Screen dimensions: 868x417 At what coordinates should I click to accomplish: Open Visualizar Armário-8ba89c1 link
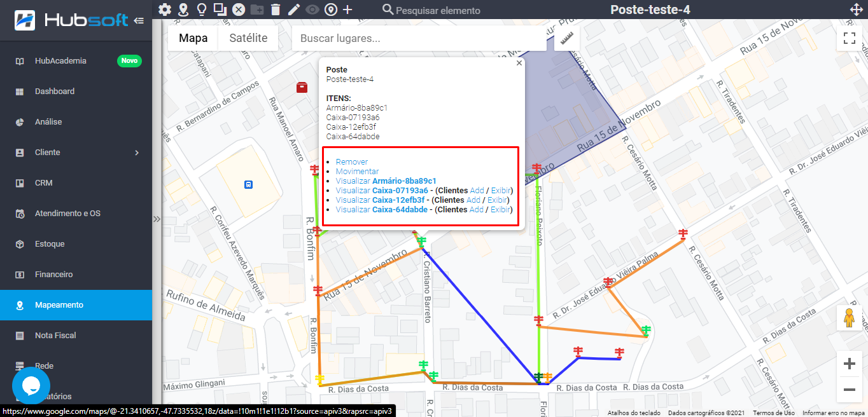(386, 181)
